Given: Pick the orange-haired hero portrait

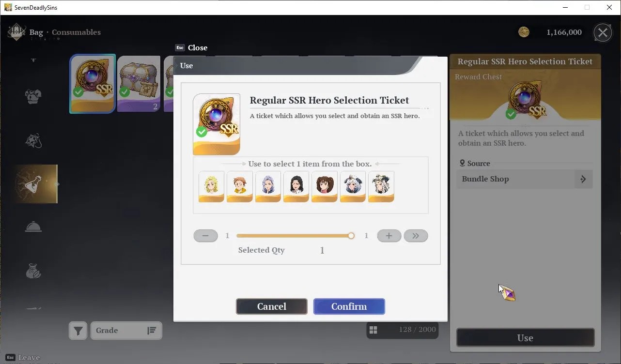Looking at the screenshot, I should coord(240,186).
